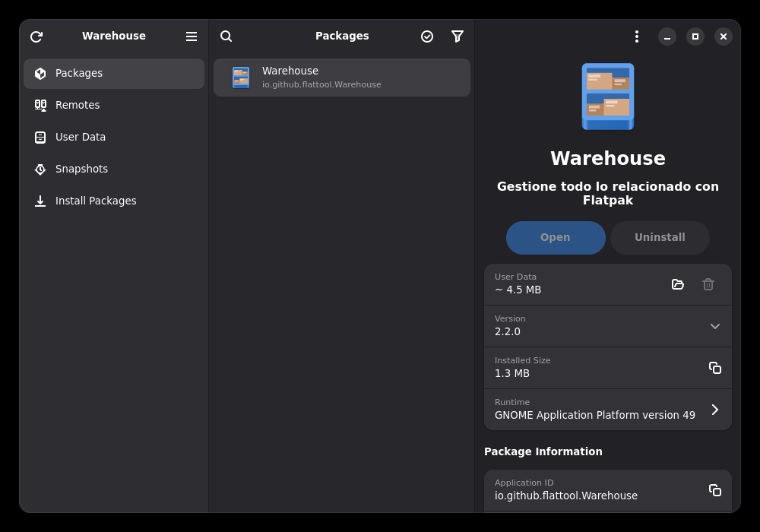
Task: Trash the user data with the bin icon
Action: [708, 284]
